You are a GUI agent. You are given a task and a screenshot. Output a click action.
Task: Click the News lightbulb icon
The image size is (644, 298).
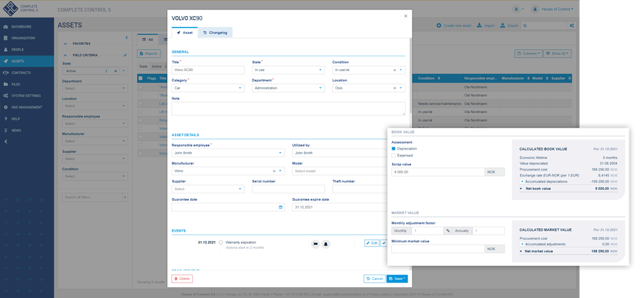tap(5, 130)
